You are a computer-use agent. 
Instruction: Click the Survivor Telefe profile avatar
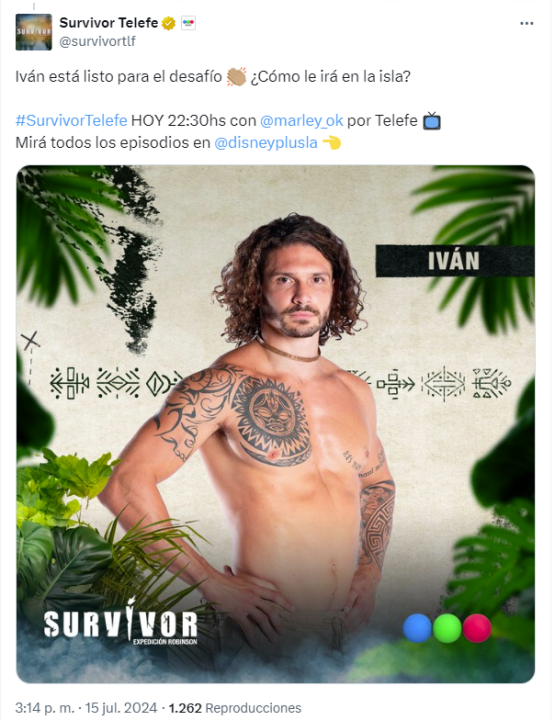point(34,32)
